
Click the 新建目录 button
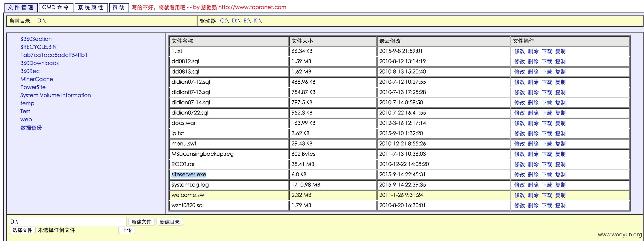(x=170, y=222)
